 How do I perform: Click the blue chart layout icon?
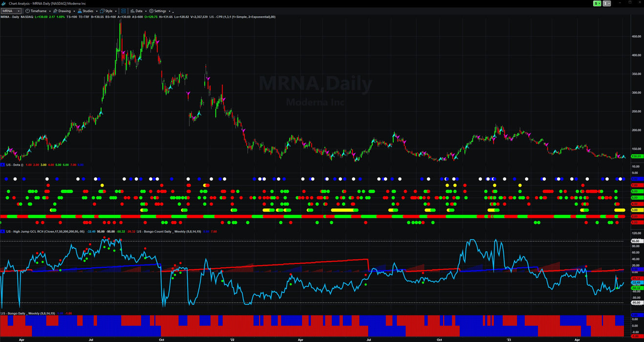pos(123,11)
